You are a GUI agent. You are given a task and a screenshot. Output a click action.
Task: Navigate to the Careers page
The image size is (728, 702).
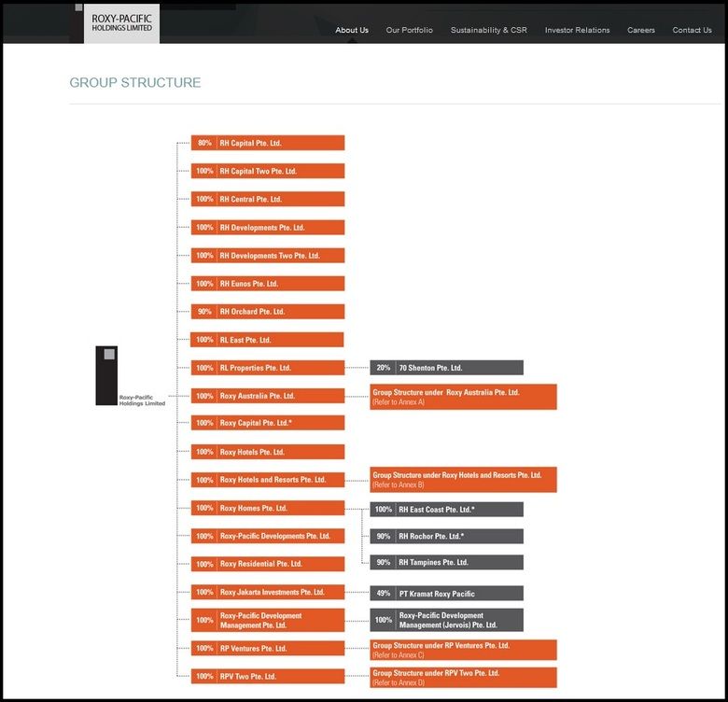click(x=640, y=30)
